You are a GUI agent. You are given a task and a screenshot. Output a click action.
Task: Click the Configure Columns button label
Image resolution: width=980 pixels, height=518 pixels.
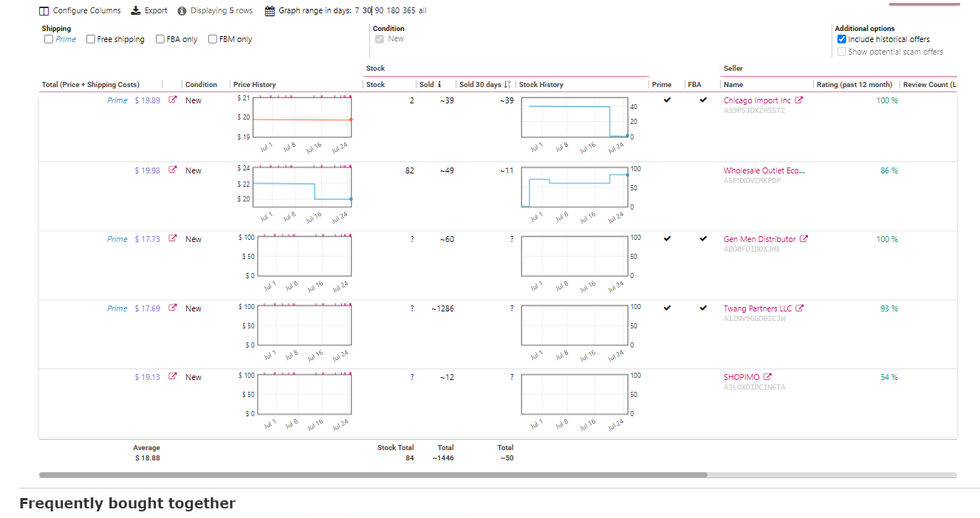pos(87,11)
